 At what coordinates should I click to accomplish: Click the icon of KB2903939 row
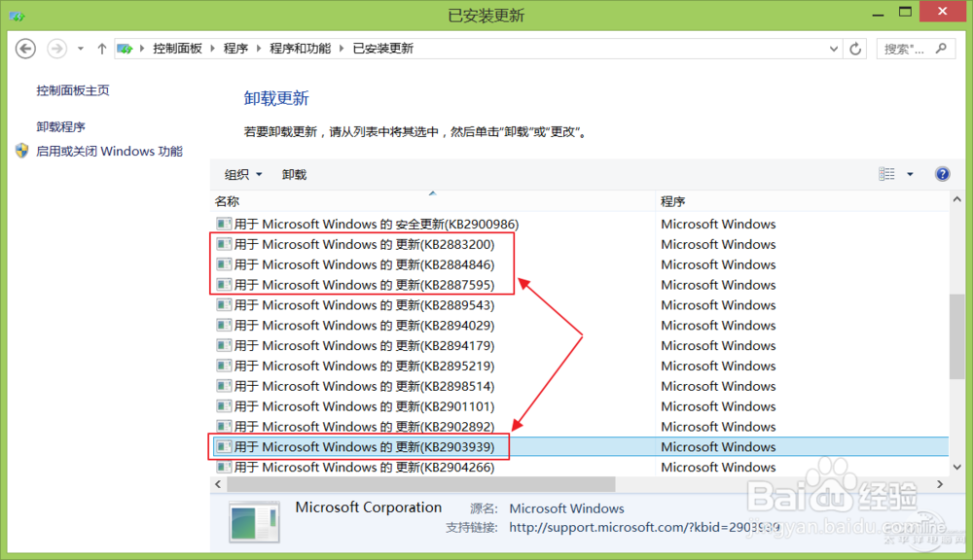[x=224, y=446]
